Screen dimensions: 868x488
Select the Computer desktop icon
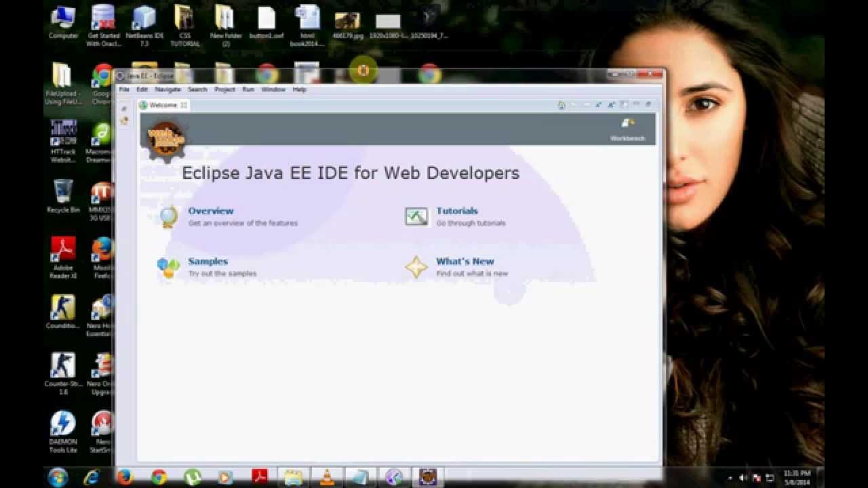point(63,22)
